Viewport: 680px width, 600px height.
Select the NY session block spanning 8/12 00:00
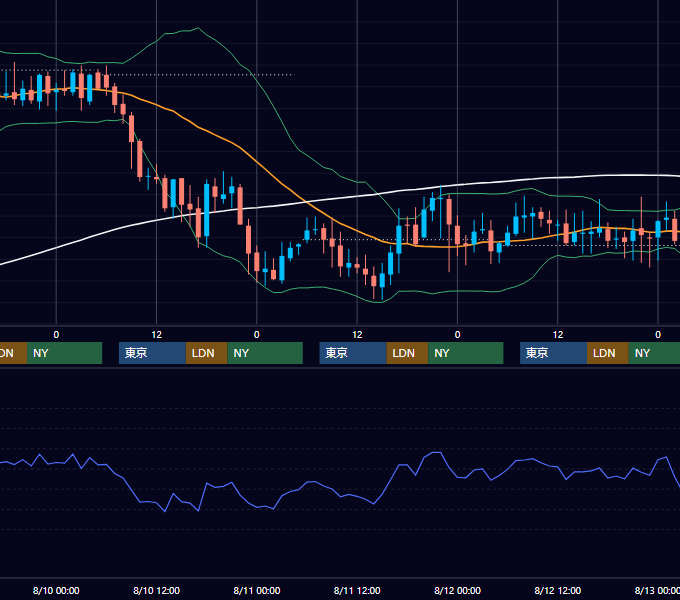[x=465, y=353]
